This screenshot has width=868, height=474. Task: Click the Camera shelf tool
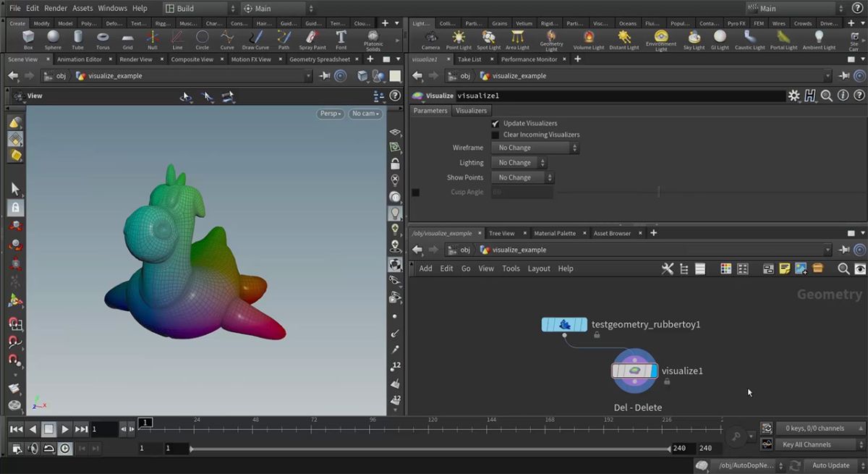[430, 39]
